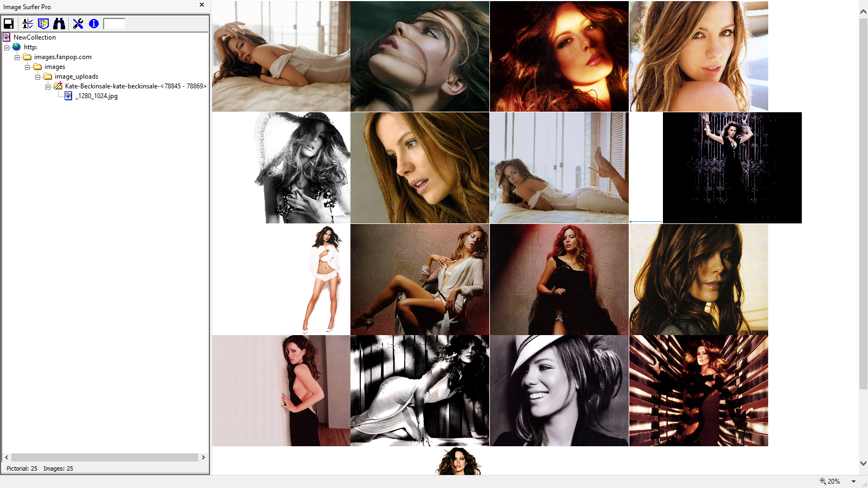Viewport: 868px width, 488px height.
Task: Select the NewCollection tree root
Action: tap(35, 37)
